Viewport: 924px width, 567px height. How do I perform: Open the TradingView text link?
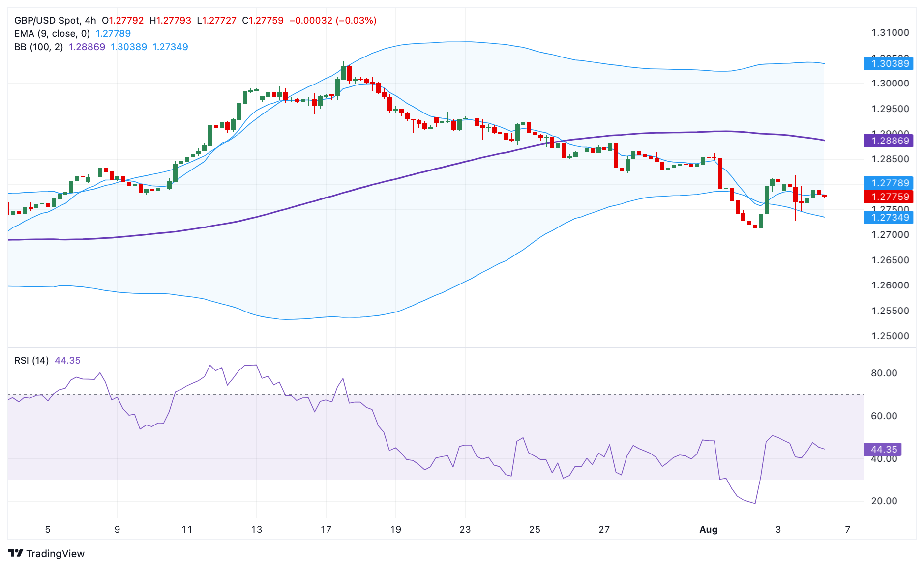(55, 554)
